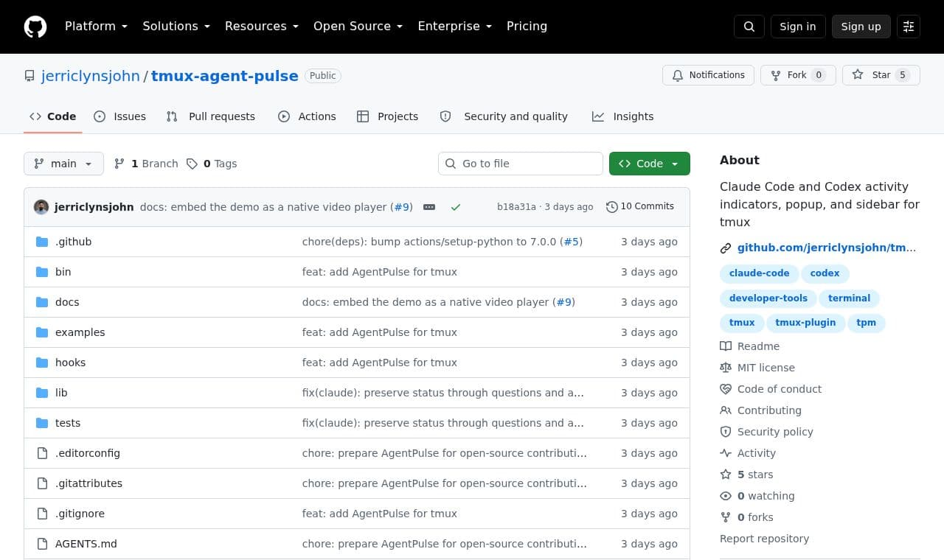Open appearance settings icon beside Sign up
Image resolution: width=944 pixels, height=560 pixels.
(909, 27)
